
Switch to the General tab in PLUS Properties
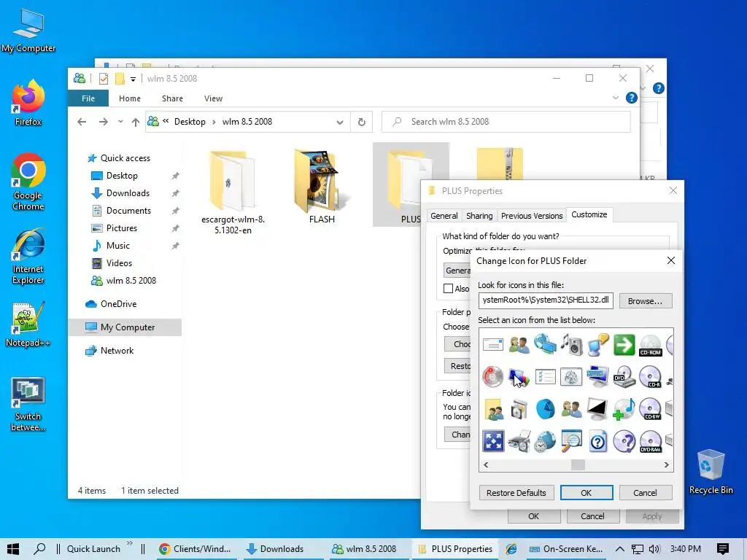[444, 216]
